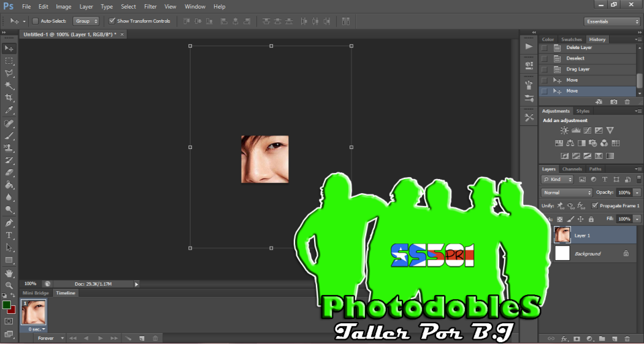Select the Zoom tool
The width and height of the screenshot is (644, 344).
(9, 285)
